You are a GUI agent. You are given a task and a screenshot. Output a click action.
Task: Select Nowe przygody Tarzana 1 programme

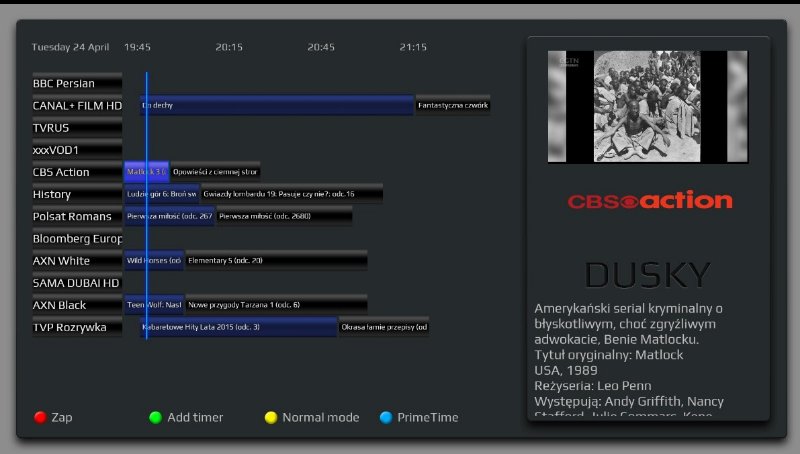coord(275,305)
